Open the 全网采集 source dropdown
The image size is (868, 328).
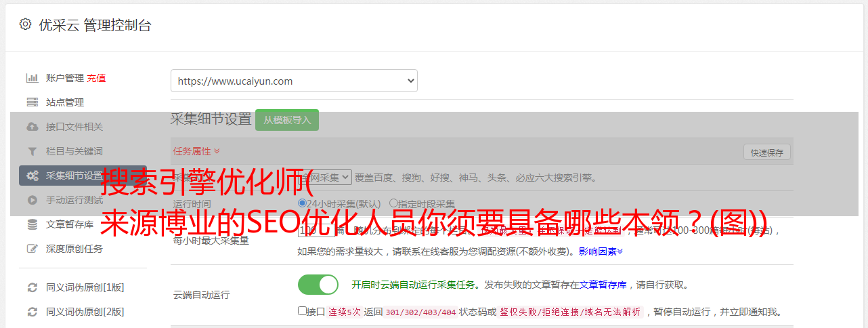(325, 177)
